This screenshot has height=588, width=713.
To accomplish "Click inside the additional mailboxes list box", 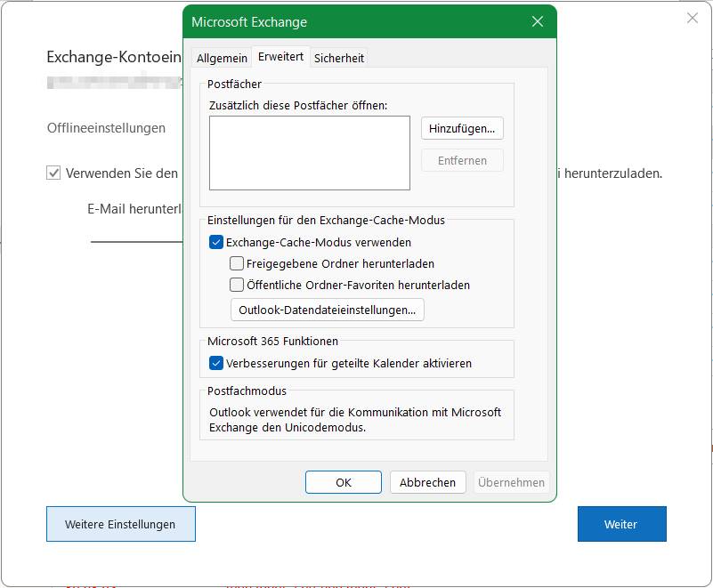I will click(x=308, y=153).
